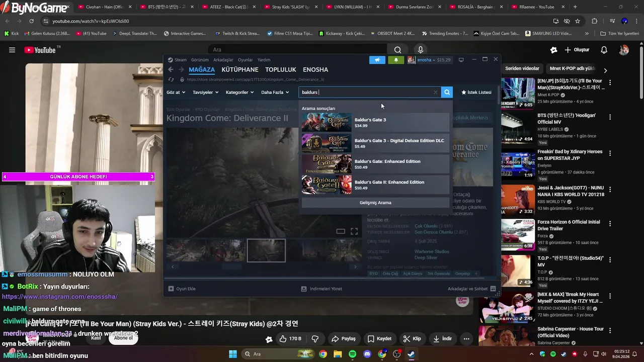Viewport: 644px width, 362px height.
Task: Click Steam back navigation arrow
Action: (x=171, y=69)
